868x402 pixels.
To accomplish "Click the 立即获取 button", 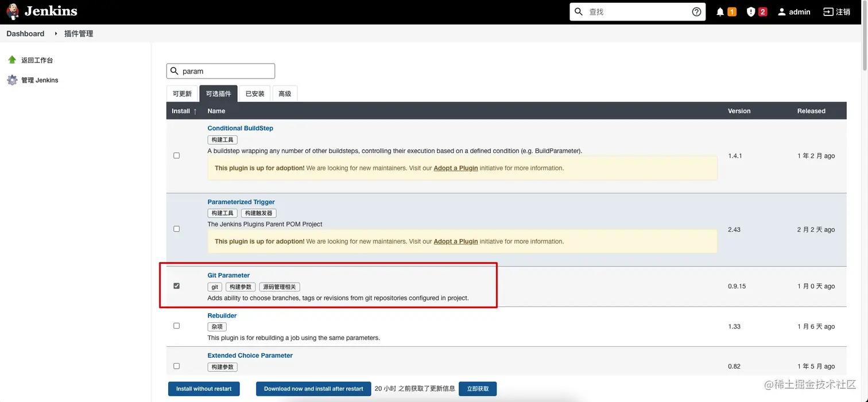I will [478, 389].
